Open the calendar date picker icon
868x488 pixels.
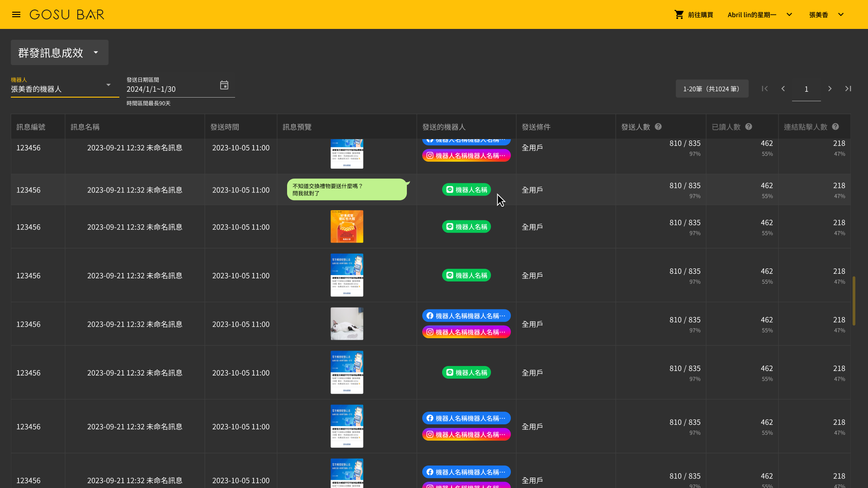[x=224, y=85]
